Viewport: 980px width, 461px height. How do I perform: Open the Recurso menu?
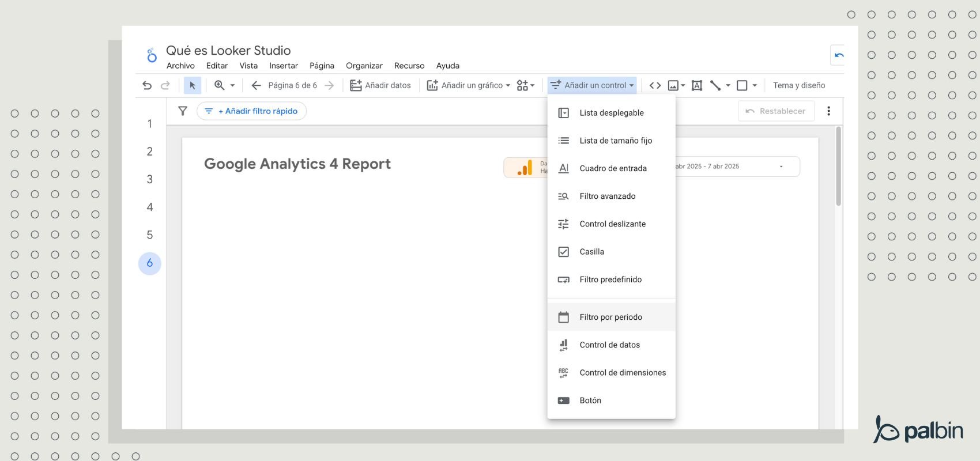pos(409,66)
